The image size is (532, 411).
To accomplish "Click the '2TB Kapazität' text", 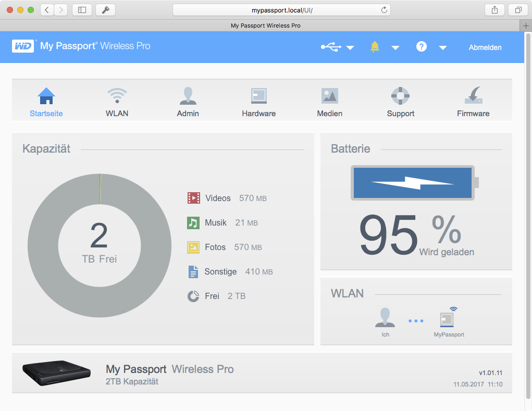I will click(x=132, y=381).
